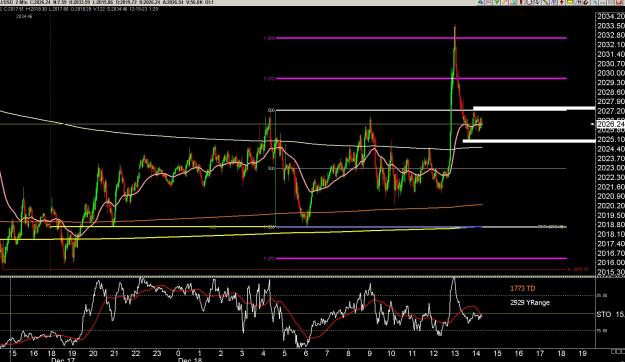Click the 2929 YRange label
This screenshot has height=362, width=625.
tap(530, 303)
